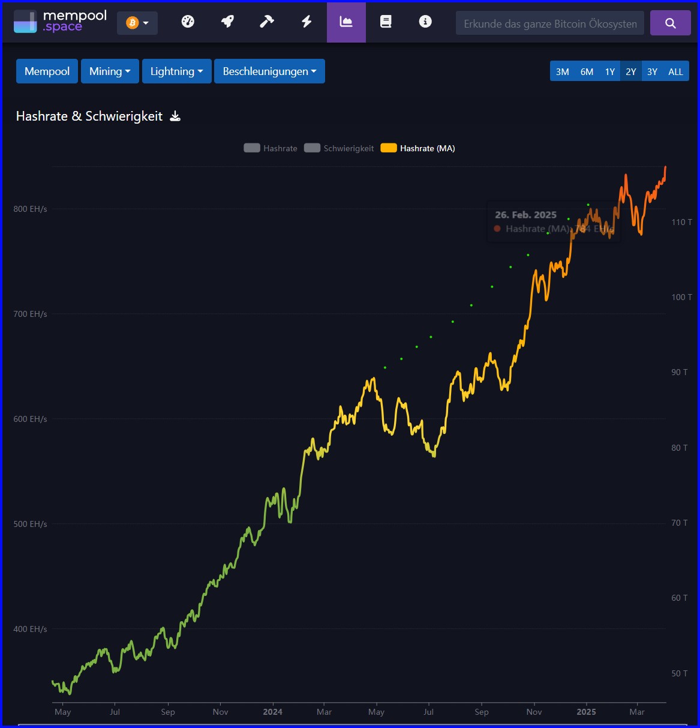700x728 pixels.
Task: Switch to the 1Y time range
Action: tap(609, 71)
